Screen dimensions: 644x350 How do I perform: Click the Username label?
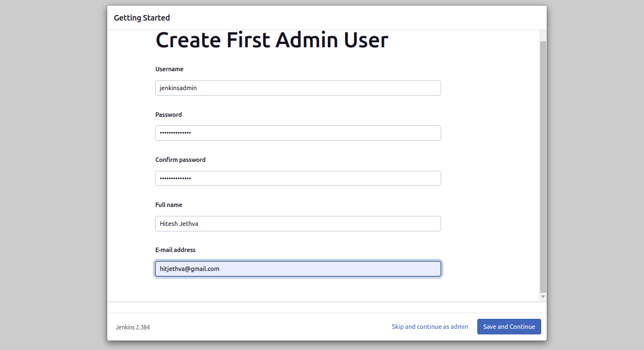click(169, 69)
